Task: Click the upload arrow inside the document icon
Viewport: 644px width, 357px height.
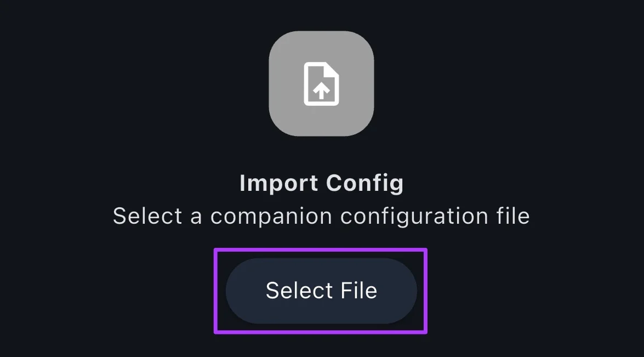Action: [x=321, y=89]
